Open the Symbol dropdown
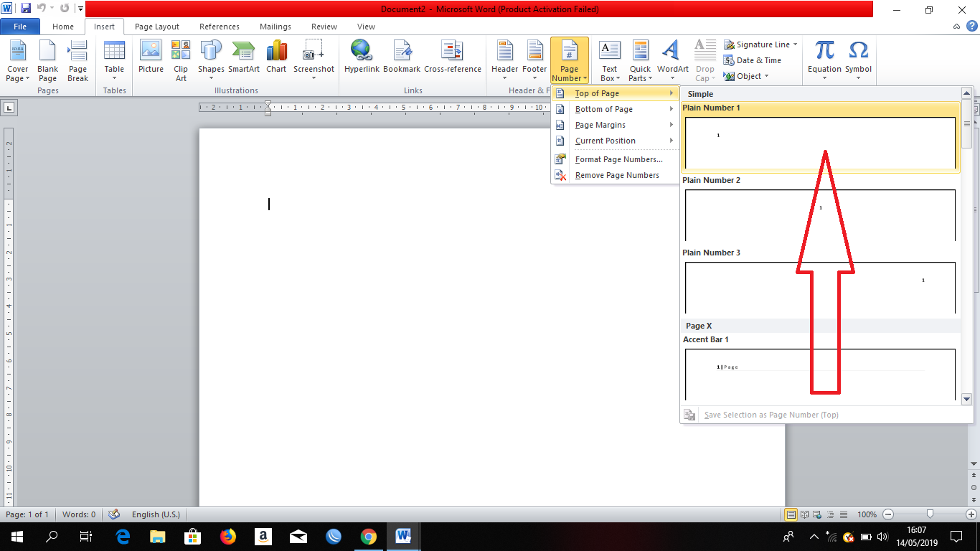The image size is (980, 551). point(858,60)
